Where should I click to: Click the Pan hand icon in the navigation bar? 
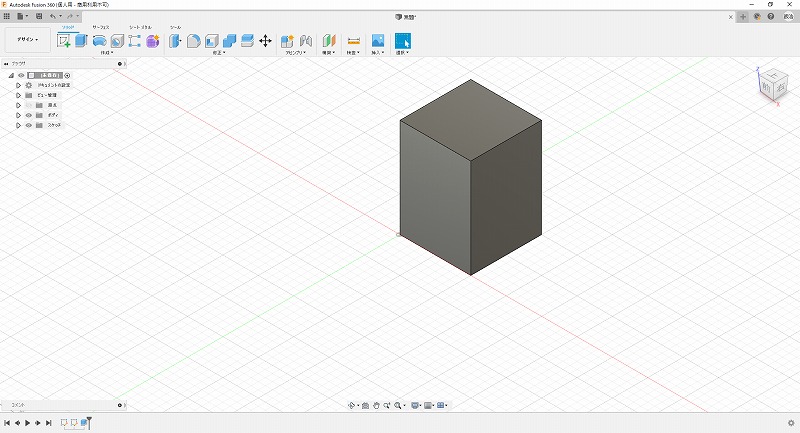375,405
